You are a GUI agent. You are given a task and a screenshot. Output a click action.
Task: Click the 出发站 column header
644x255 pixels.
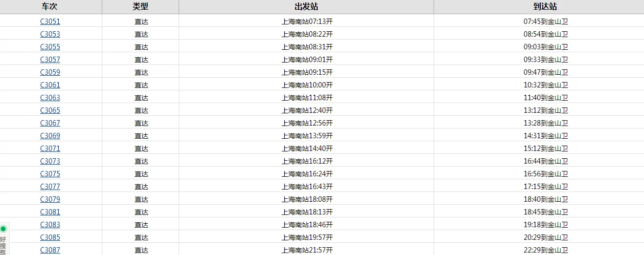point(306,7)
